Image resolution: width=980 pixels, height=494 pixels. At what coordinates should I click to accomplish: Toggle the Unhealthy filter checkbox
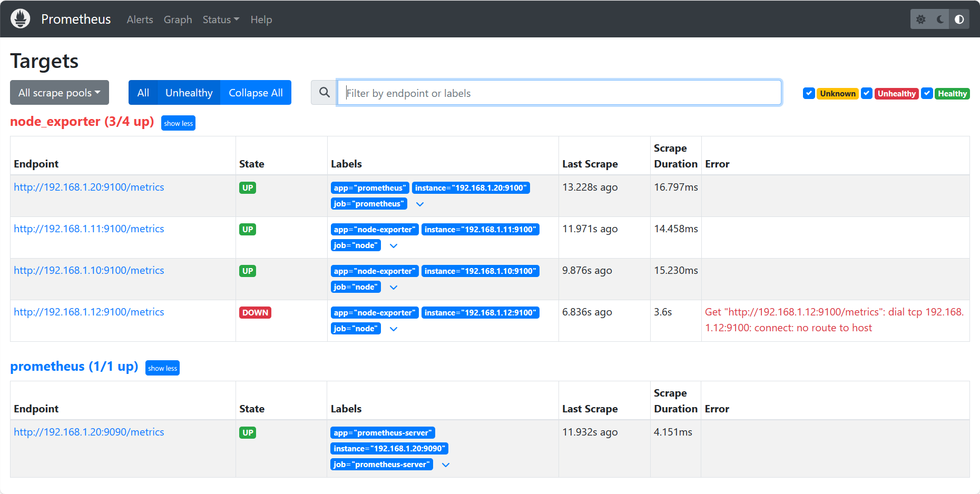pyautogui.click(x=867, y=93)
